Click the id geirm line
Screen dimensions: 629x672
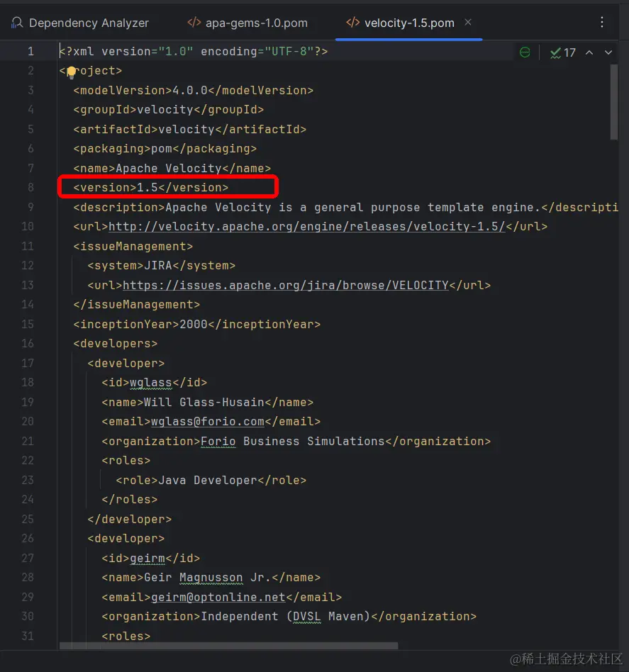coord(151,559)
